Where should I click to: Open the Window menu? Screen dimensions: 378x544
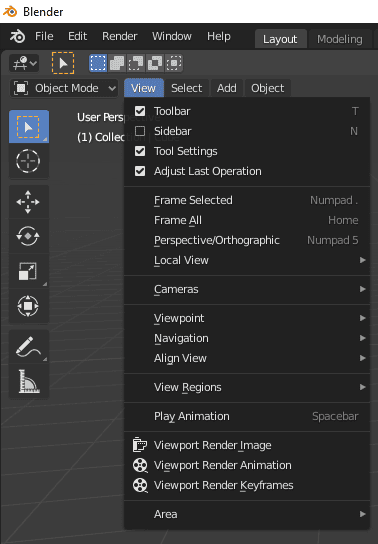[x=172, y=36]
